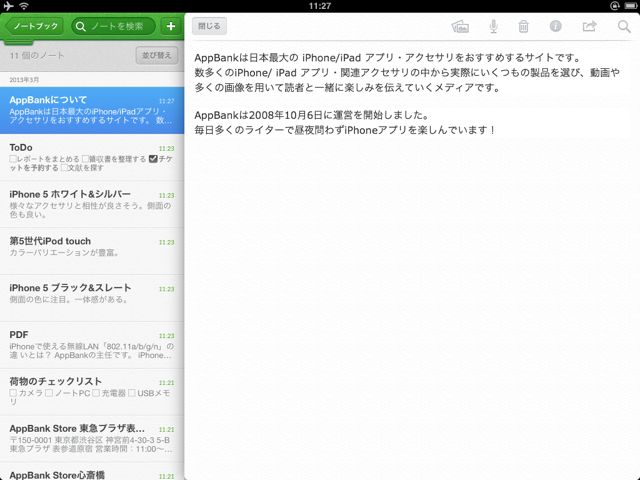Click the 閉じる close button
Image resolution: width=640 pixels, height=480 pixels.
tap(209, 26)
